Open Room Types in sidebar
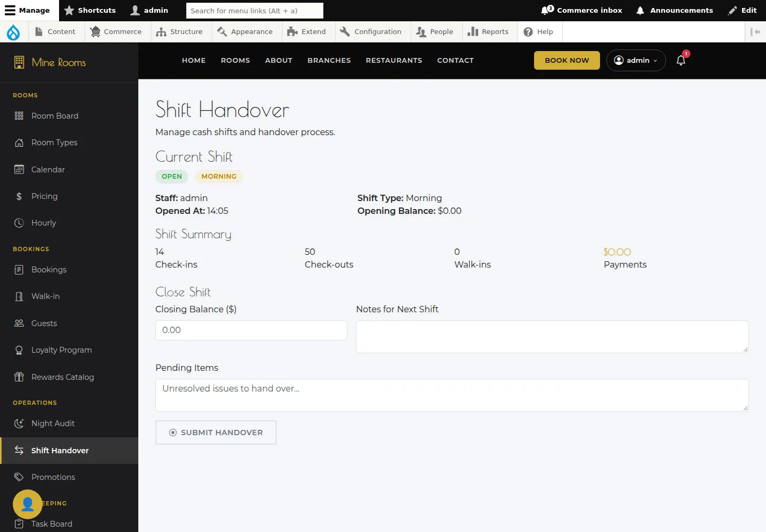 (69, 143)
